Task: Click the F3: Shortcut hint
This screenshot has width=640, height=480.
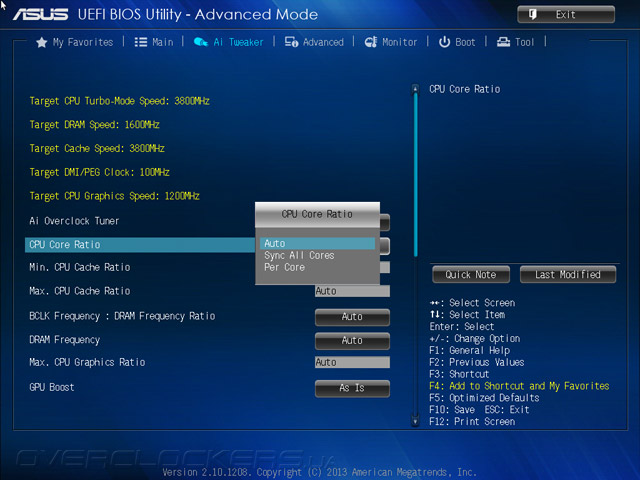Action: (459, 374)
